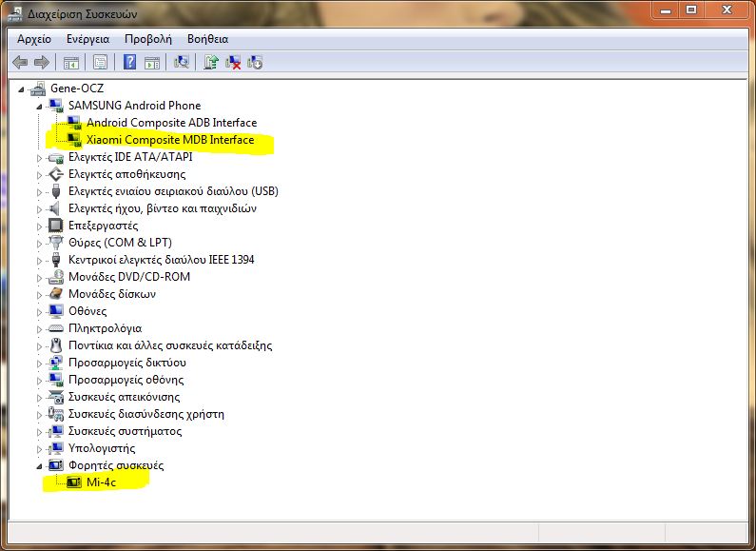Click the scan for hardware changes icon
Image resolution: width=756 pixels, height=551 pixels.
pos(182,63)
